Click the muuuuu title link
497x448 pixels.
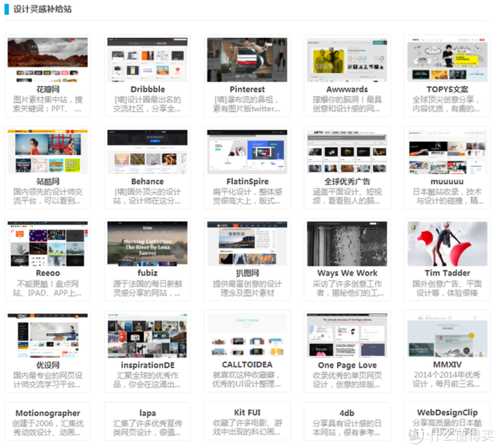pos(447,182)
